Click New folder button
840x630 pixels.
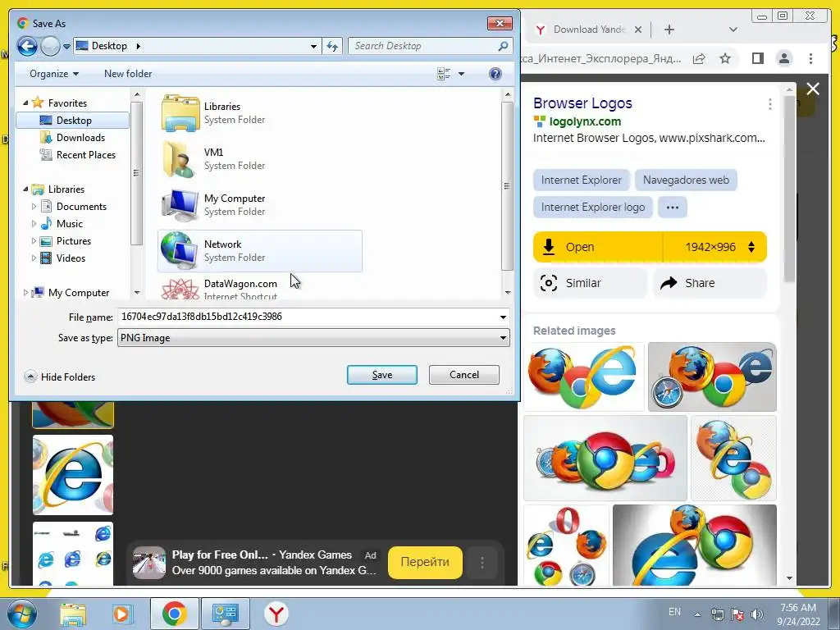pos(128,74)
